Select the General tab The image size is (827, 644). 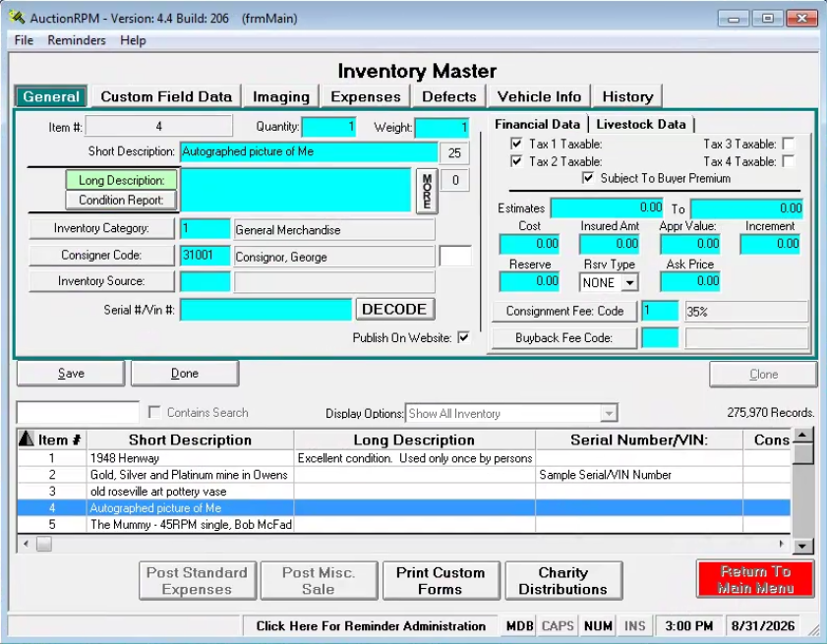click(x=51, y=96)
